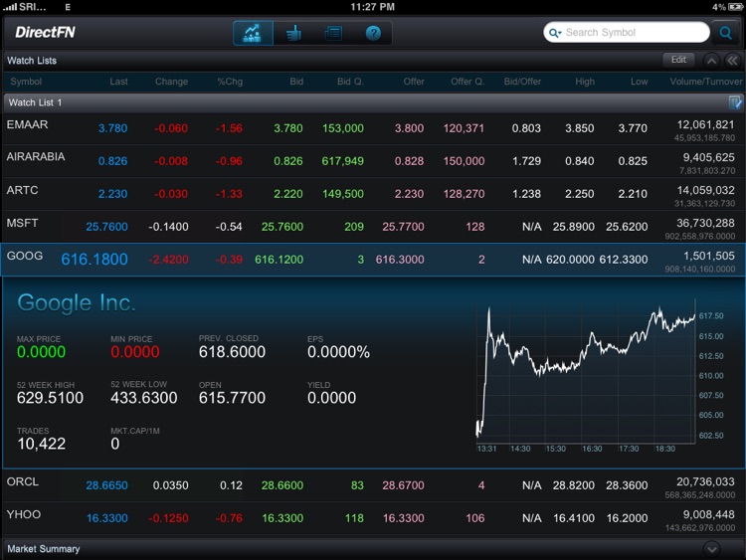Sort by the Symbol column
This screenshot has height=560, width=746.
point(26,82)
